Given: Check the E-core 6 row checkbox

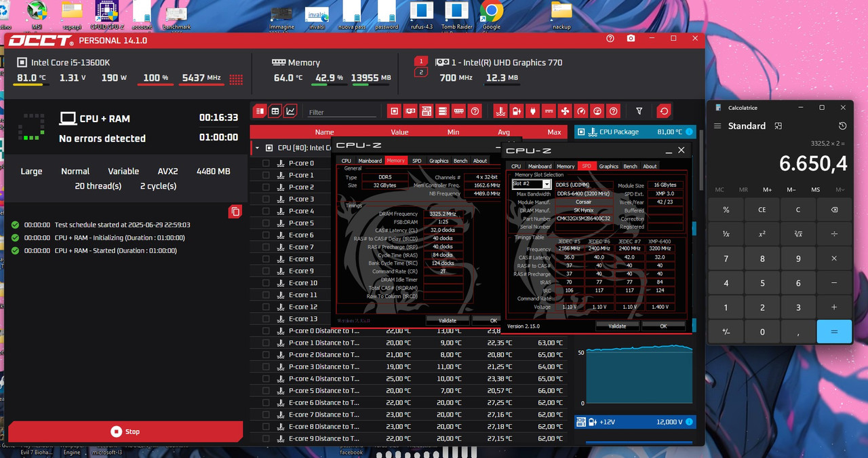Looking at the screenshot, I should pyautogui.click(x=266, y=235).
